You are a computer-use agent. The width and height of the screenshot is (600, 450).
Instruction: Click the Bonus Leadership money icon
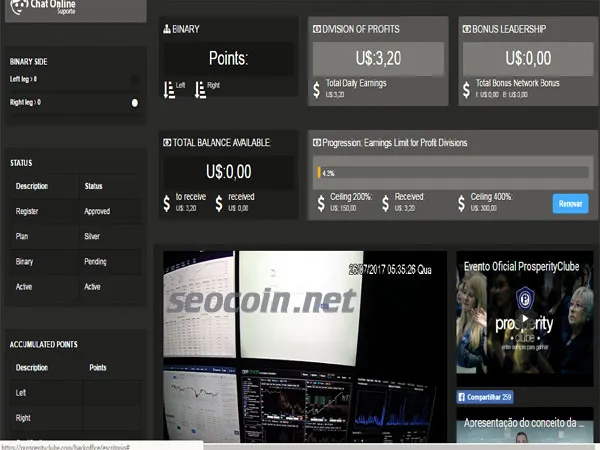pos(467,29)
